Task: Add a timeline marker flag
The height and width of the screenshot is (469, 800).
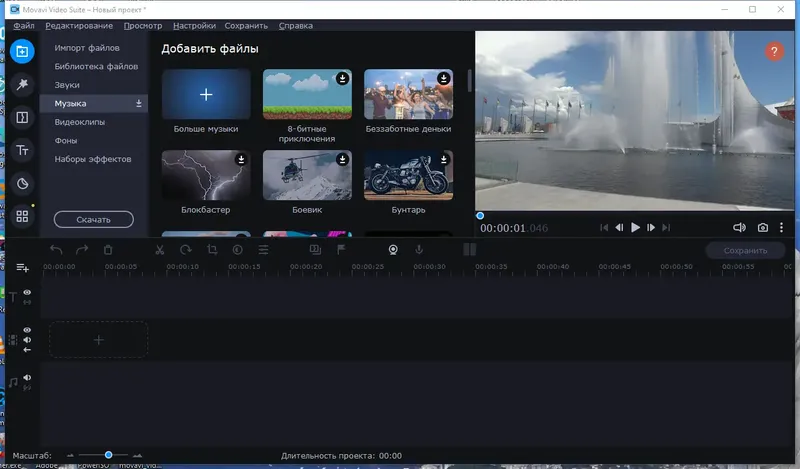Action: coord(341,250)
